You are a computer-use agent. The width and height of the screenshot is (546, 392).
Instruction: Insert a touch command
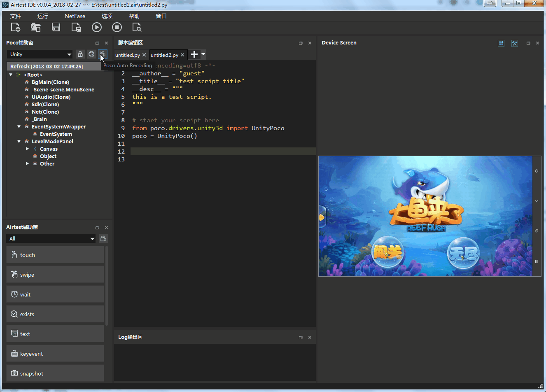pyautogui.click(x=55, y=255)
